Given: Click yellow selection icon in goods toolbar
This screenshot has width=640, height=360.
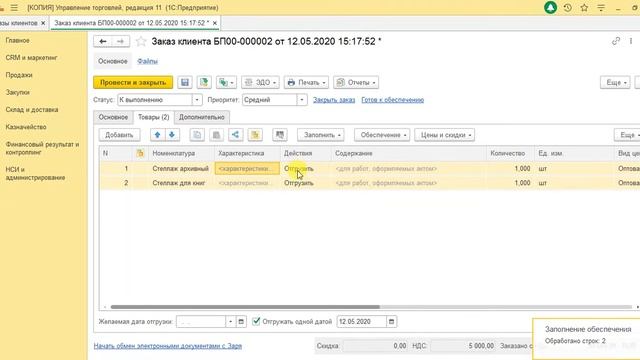Looking at the screenshot, I should click(255, 135).
